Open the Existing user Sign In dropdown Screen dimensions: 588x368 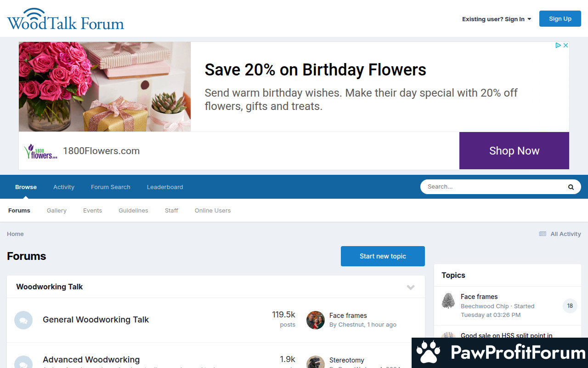coord(496,19)
